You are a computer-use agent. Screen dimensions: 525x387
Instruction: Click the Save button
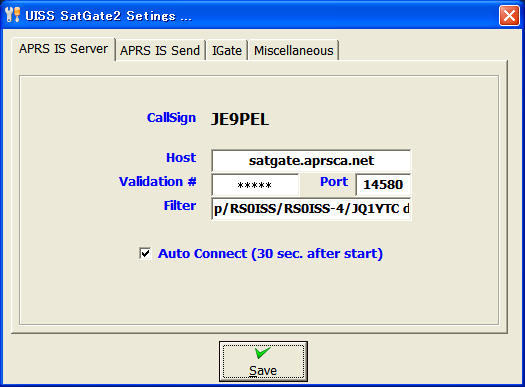pos(263,362)
